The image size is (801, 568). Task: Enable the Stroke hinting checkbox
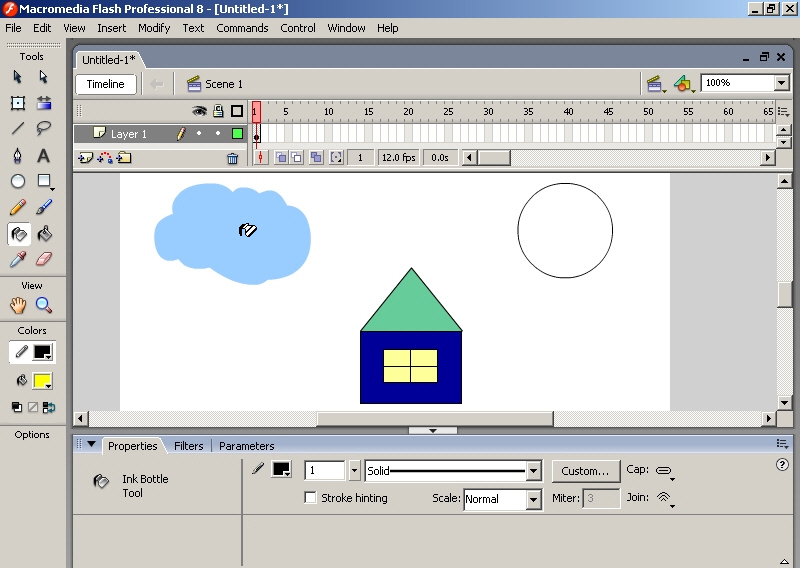310,498
